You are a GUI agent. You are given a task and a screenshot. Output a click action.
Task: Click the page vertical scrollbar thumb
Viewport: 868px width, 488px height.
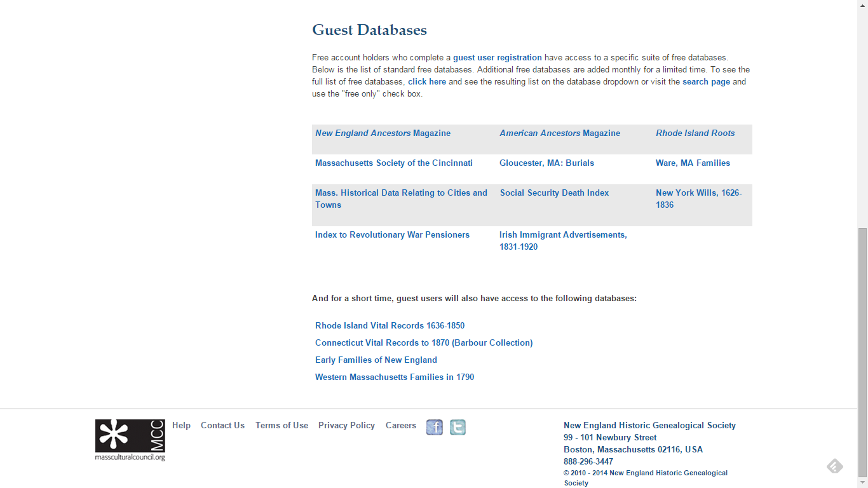point(862,352)
